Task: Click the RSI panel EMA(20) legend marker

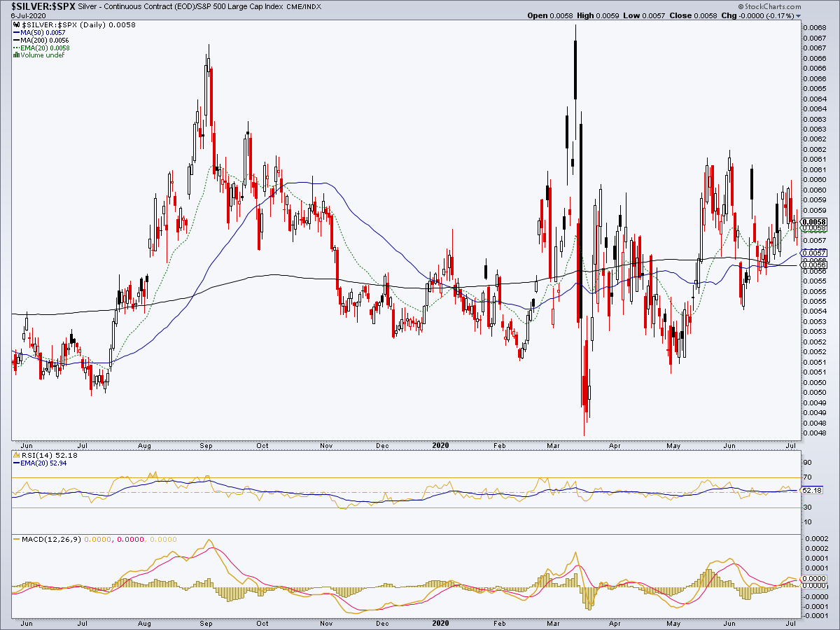Action: point(16,463)
